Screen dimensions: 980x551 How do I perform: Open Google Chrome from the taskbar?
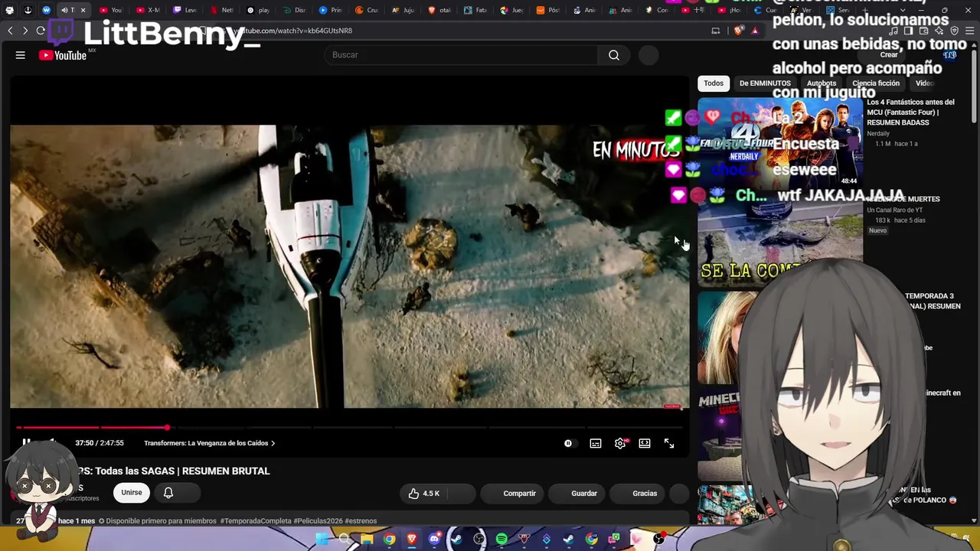(x=390, y=540)
